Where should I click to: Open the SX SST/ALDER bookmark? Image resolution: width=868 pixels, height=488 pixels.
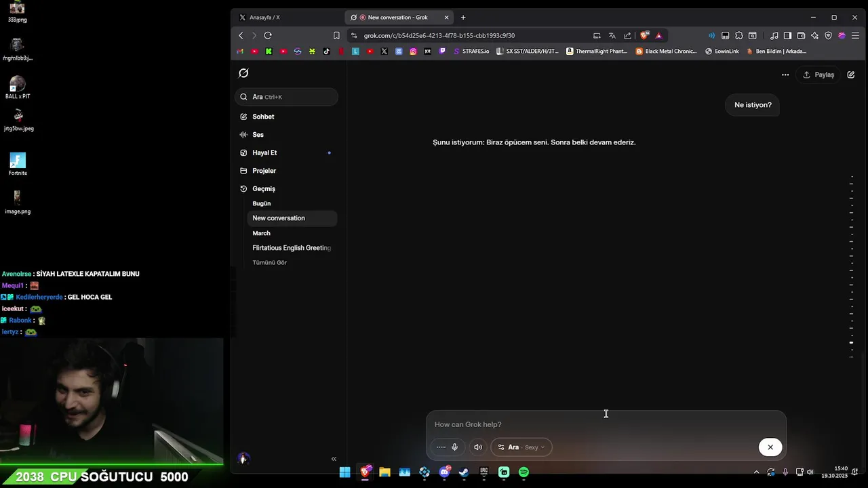528,51
